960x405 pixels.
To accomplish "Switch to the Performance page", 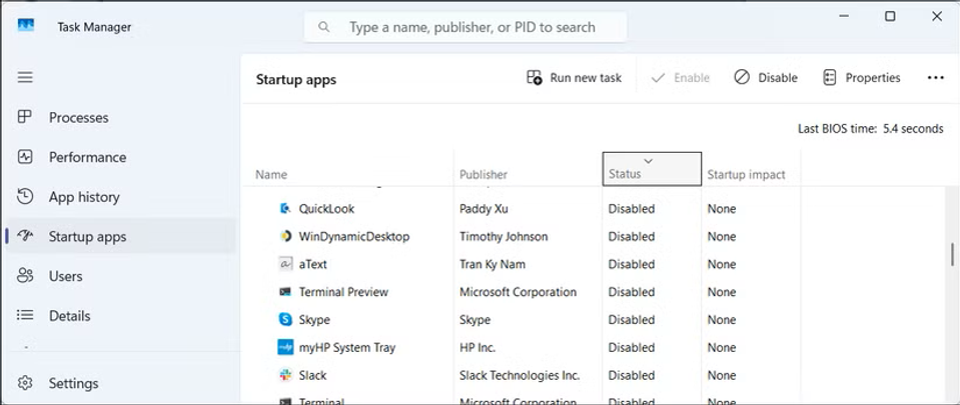I will click(121, 157).
